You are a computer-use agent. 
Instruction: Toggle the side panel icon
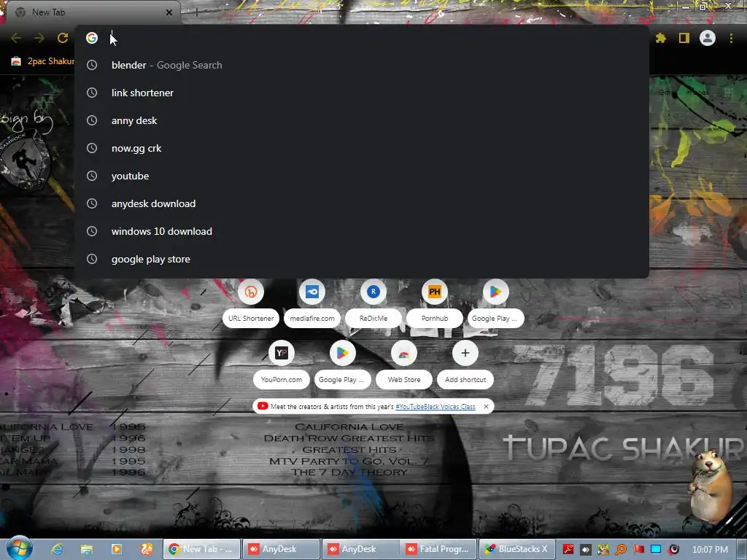(x=684, y=38)
